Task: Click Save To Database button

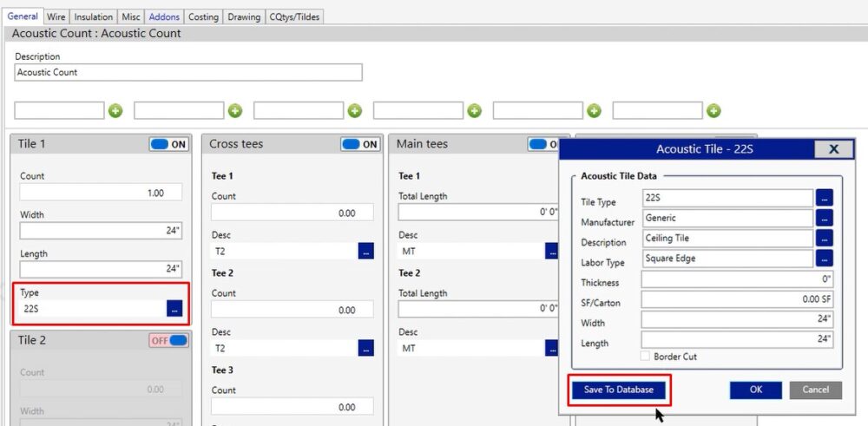Action: (618, 390)
